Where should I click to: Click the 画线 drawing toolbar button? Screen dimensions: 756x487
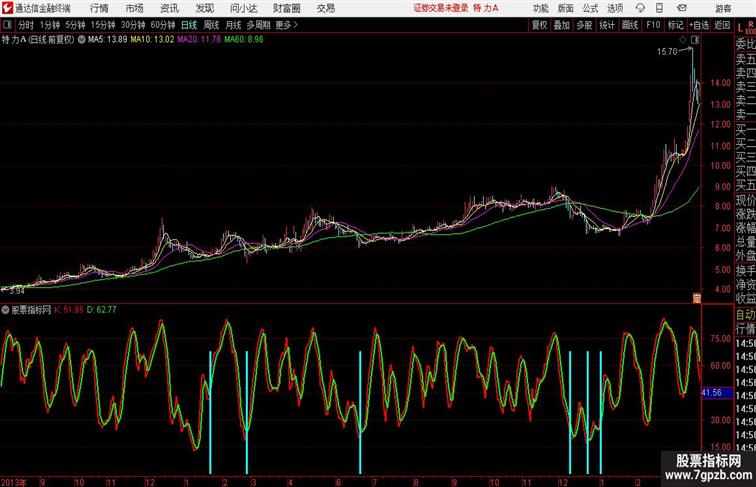(630, 25)
